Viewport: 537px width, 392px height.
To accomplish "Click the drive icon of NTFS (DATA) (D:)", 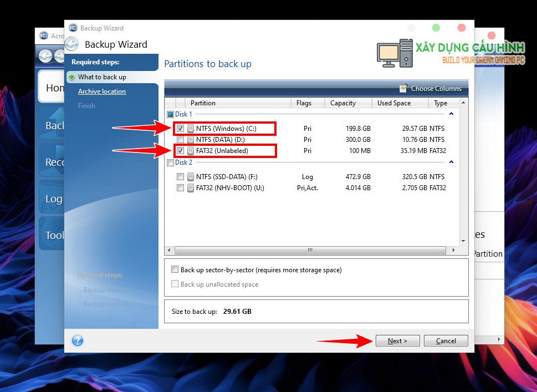I will tap(191, 140).
